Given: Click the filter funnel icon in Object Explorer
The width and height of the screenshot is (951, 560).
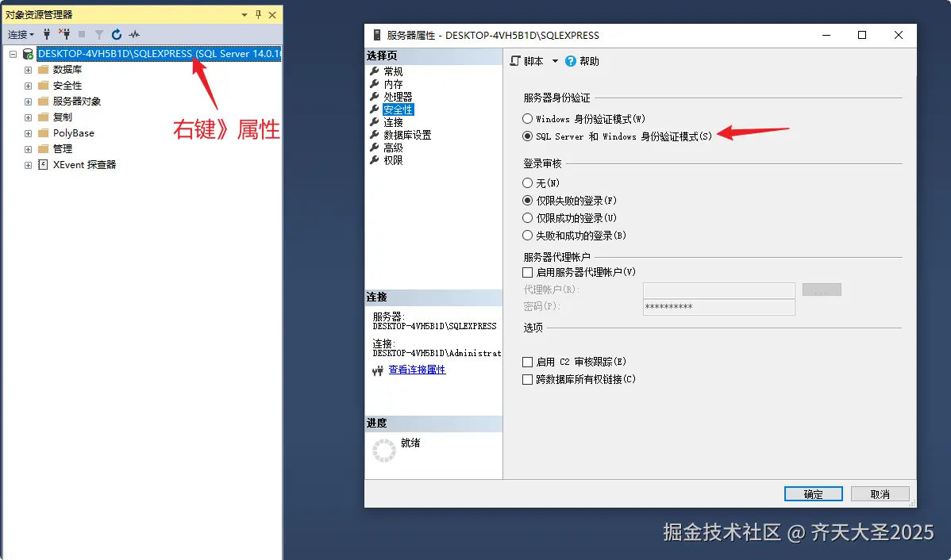Looking at the screenshot, I should pos(99,35).
